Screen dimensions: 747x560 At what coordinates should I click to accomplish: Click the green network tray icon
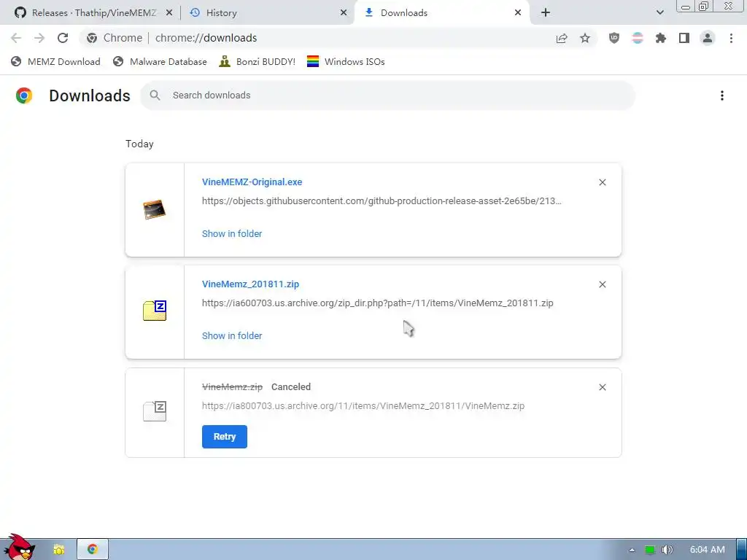[650, 550]
